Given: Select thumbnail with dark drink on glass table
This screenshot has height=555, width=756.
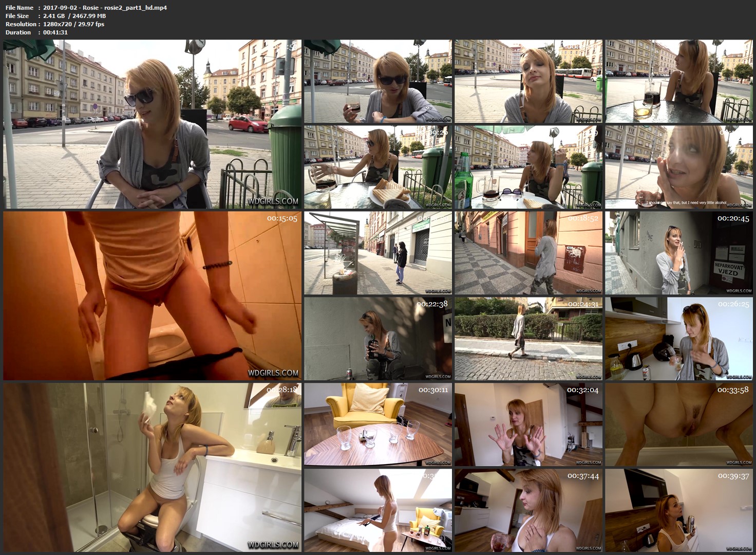Looking at the screenshot, I should click(x=678, y=81).
